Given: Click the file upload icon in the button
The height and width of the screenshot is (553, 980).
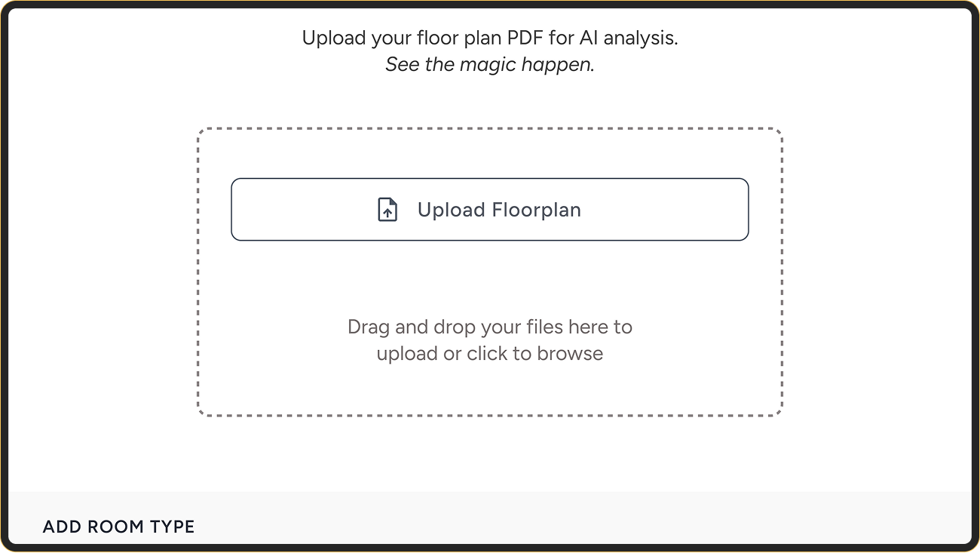Looking at the screenshot, I should [387, 210].
